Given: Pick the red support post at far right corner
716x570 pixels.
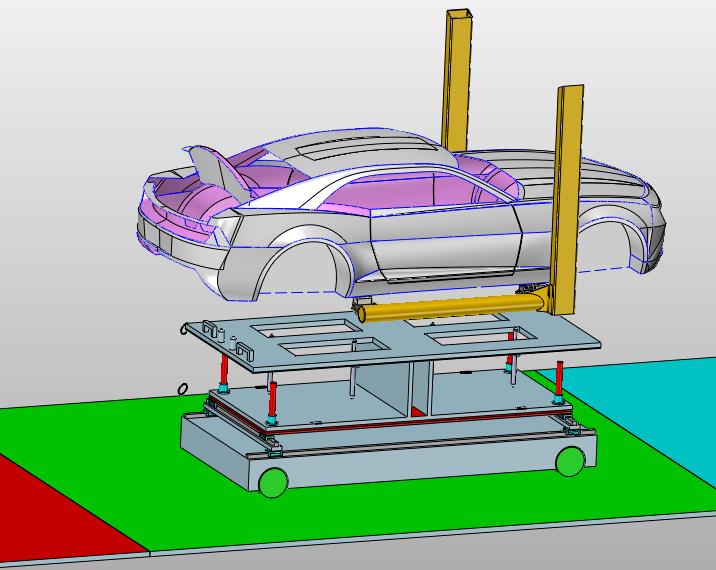Looking at the screenshot, I should click(559, 379).
